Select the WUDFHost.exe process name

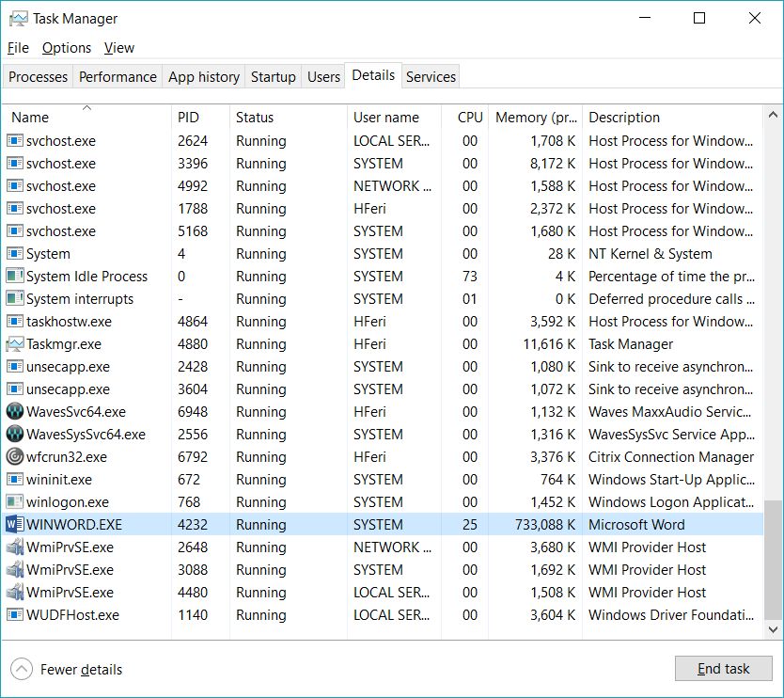click(72, 614)
